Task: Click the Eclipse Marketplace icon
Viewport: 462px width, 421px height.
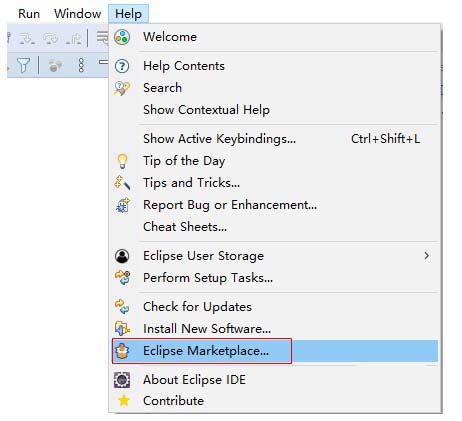Action: point(122,351)
